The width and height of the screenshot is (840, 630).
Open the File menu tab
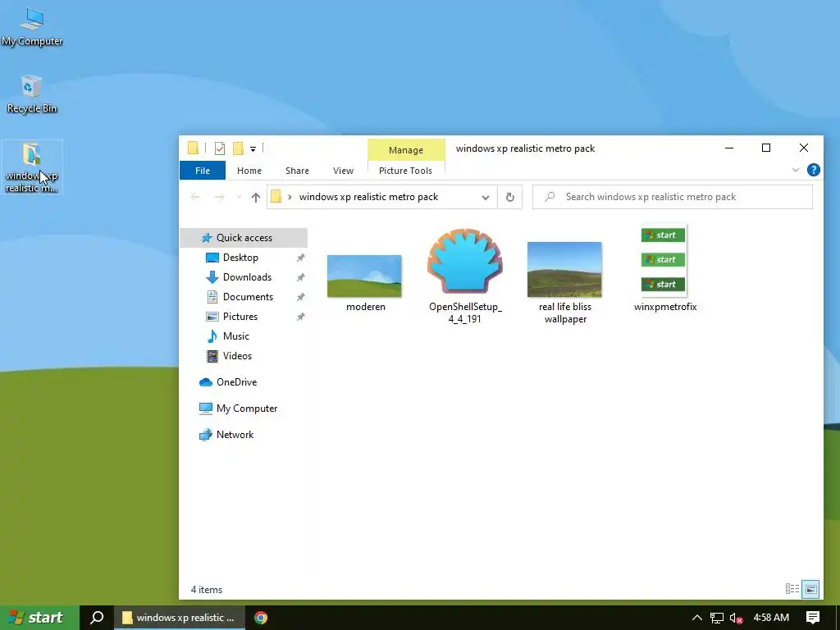203,171
